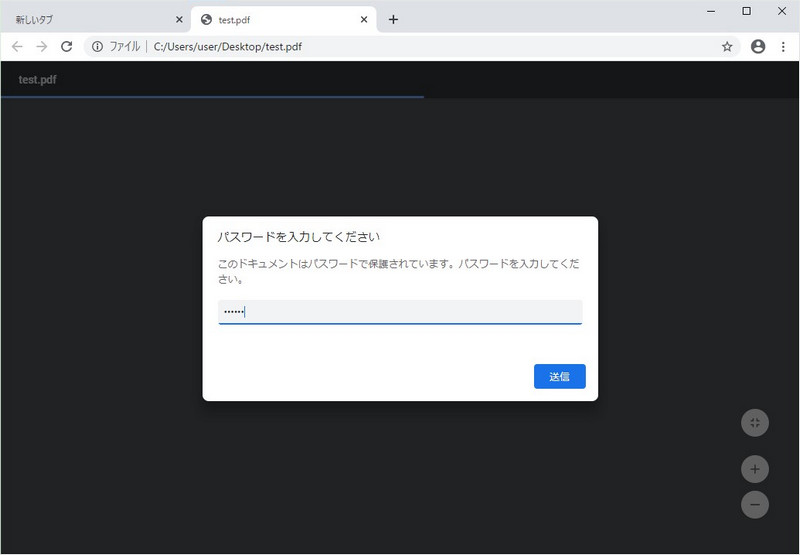Click the globe favicon on test.pdf tab
The width and height of the screenshot is (800, 555).
206,19
